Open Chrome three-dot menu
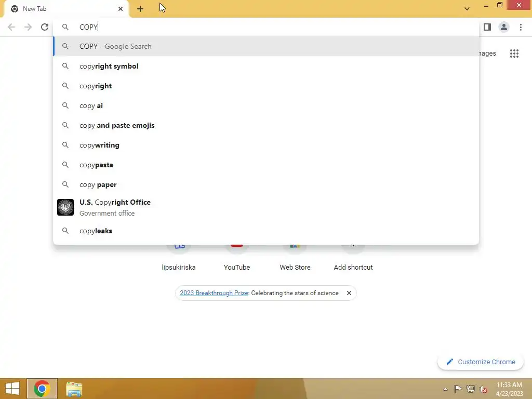The height and width of the screenshot is (399, 532). pyautogui.click(x=521, y=27)
